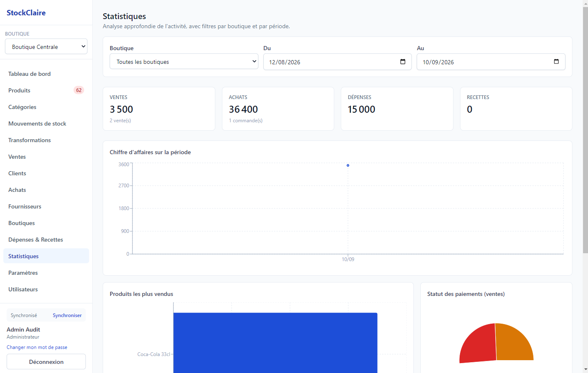Image resolution: width=588 pixels, height=373 pixels.
Task: Click the Coca-Cola 33cl axis label
Action: point(154,354)
